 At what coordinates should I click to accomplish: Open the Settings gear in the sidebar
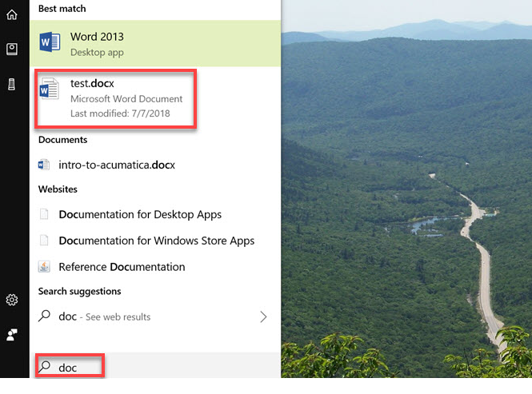click(12, 300)
